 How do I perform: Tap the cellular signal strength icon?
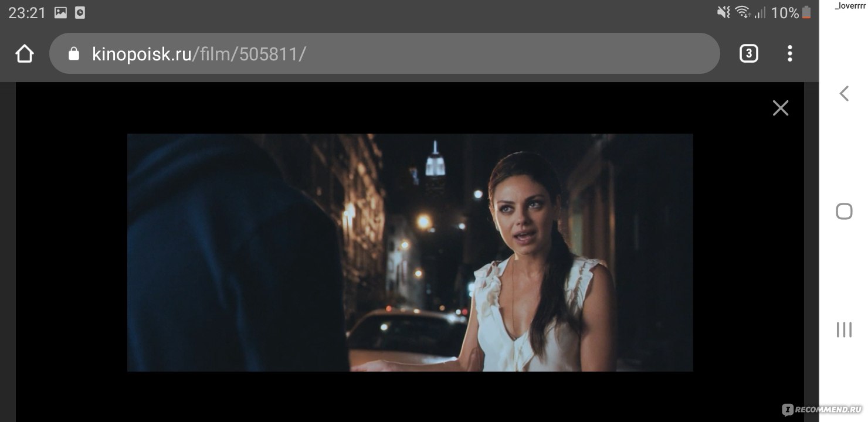[x=759, y=12]
